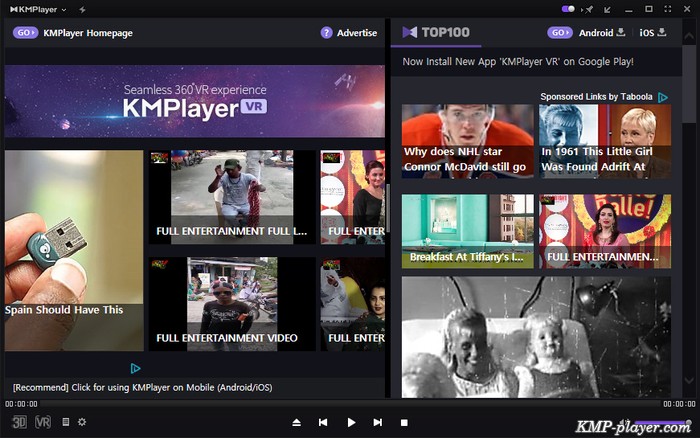This screenshot has height=438, width=700.
Task: Select the TOP100 tab
Action: pos(436,33)
